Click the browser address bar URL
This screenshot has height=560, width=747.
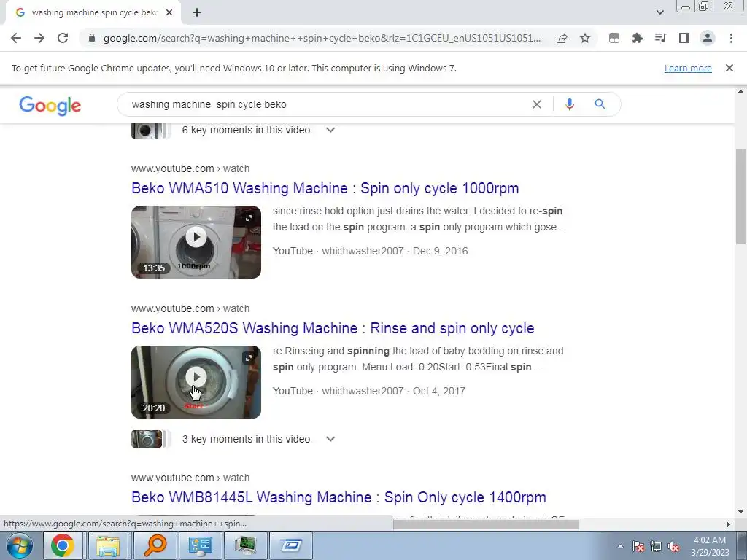pos(322,38)
